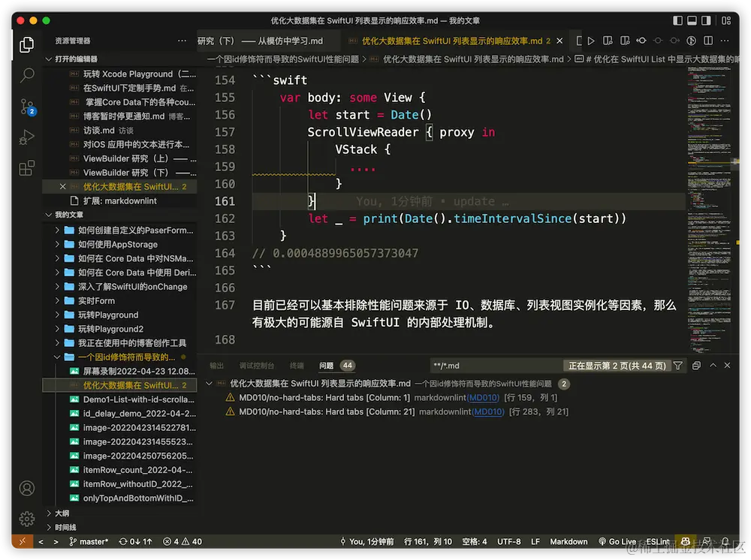Switch to the 终端 panel tab
The image size is (751, 560).
coord(297,366)
